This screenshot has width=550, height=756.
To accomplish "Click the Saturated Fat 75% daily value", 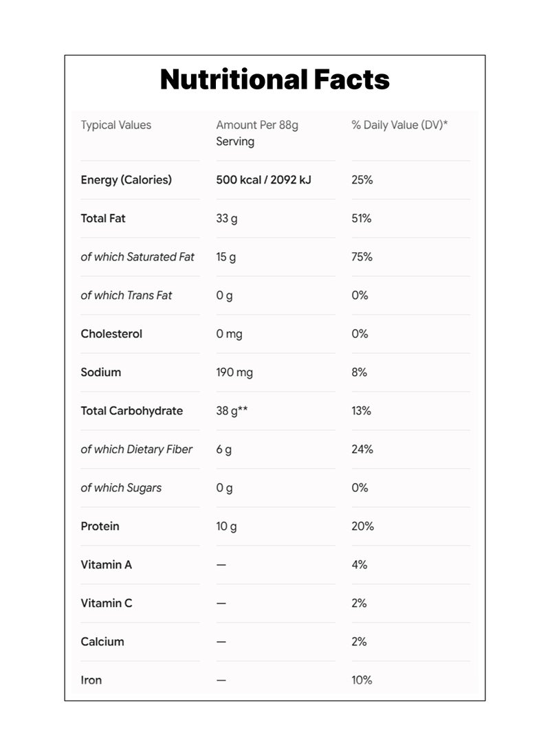I will pyautogui.click(x=362, y=257).
